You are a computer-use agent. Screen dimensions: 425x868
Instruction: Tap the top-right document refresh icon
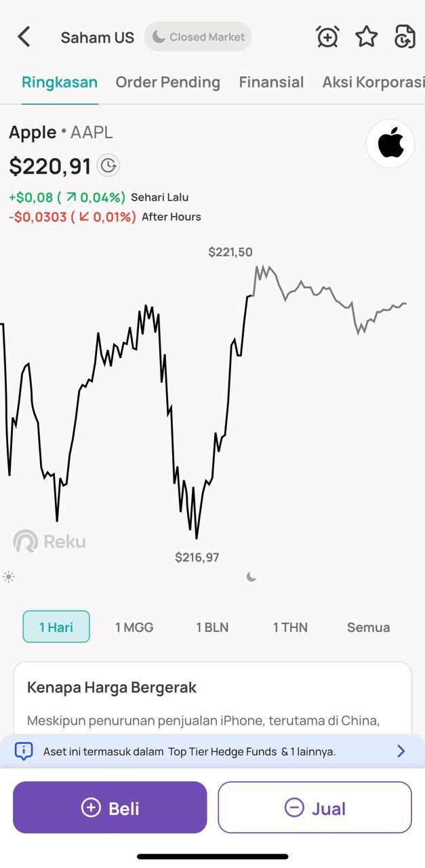pos(405,37)
